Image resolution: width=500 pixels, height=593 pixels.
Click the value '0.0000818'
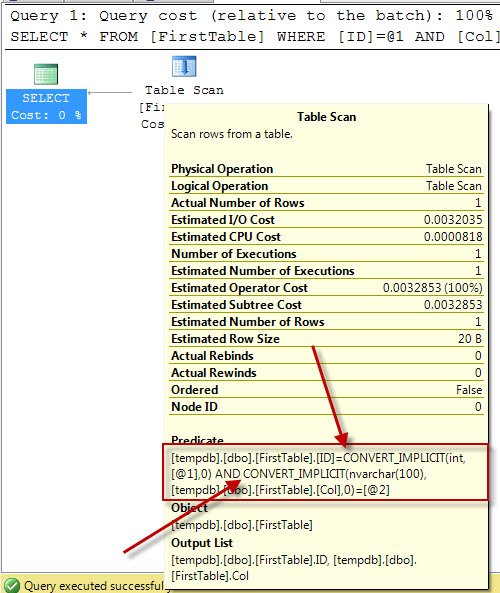pos(453,237)
